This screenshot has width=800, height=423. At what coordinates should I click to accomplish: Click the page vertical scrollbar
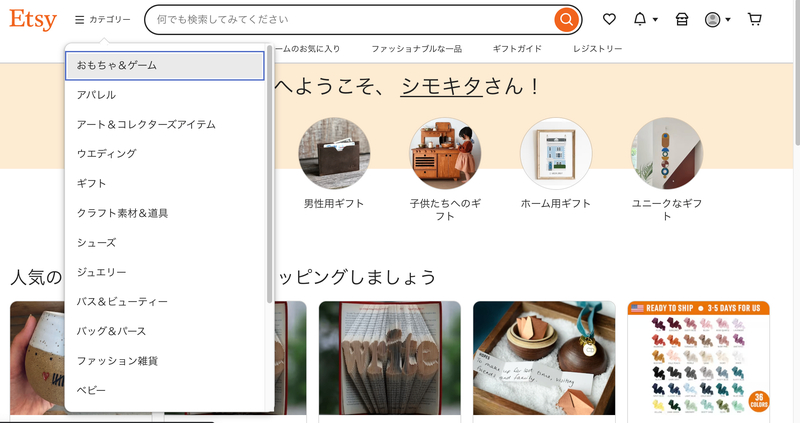(x=797, y=74)
